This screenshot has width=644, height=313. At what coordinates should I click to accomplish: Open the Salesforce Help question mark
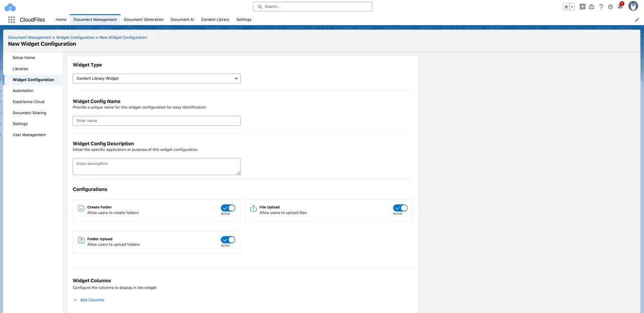pos(601,7)
